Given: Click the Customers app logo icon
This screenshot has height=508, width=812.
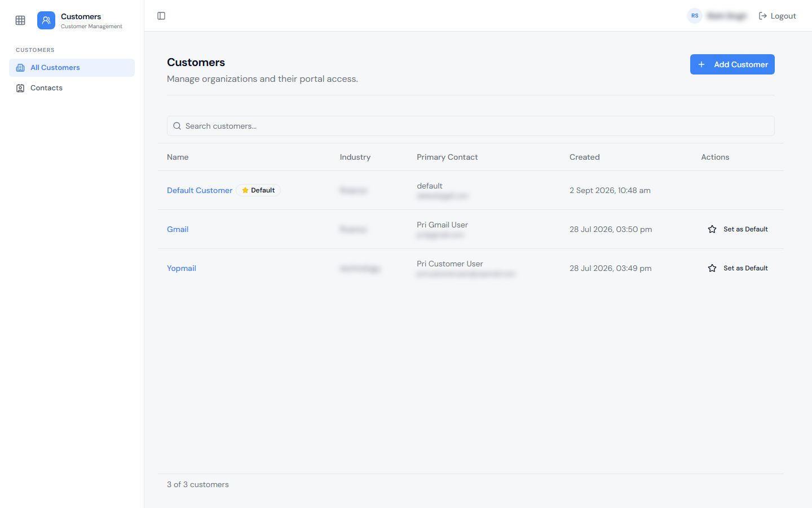Looking at the screenshot, I should tap(46, 20).
